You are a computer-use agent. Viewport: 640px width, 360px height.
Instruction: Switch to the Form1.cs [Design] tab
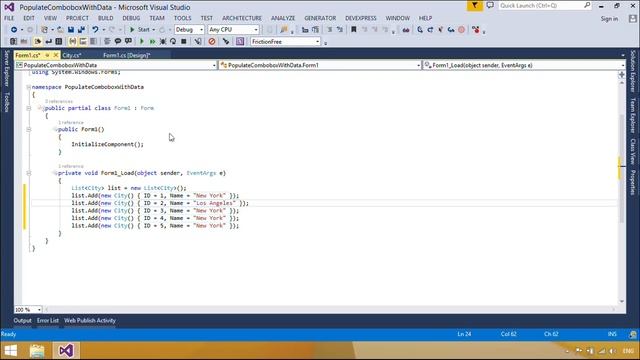pos(127,55)
